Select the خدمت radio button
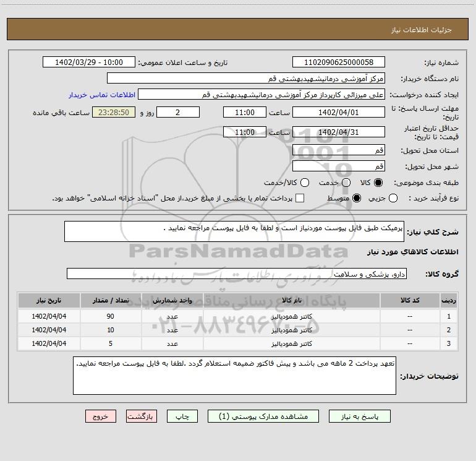The width and height of the screenshot is (476, 461). (346, 183)
